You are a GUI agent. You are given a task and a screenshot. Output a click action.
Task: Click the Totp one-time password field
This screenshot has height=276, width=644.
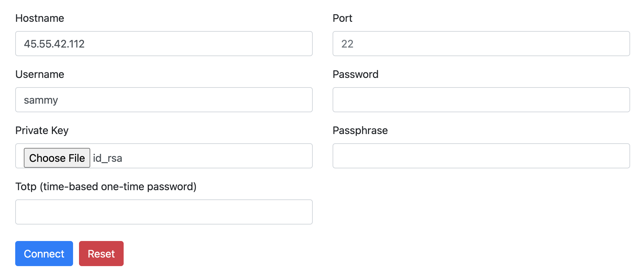164,212
